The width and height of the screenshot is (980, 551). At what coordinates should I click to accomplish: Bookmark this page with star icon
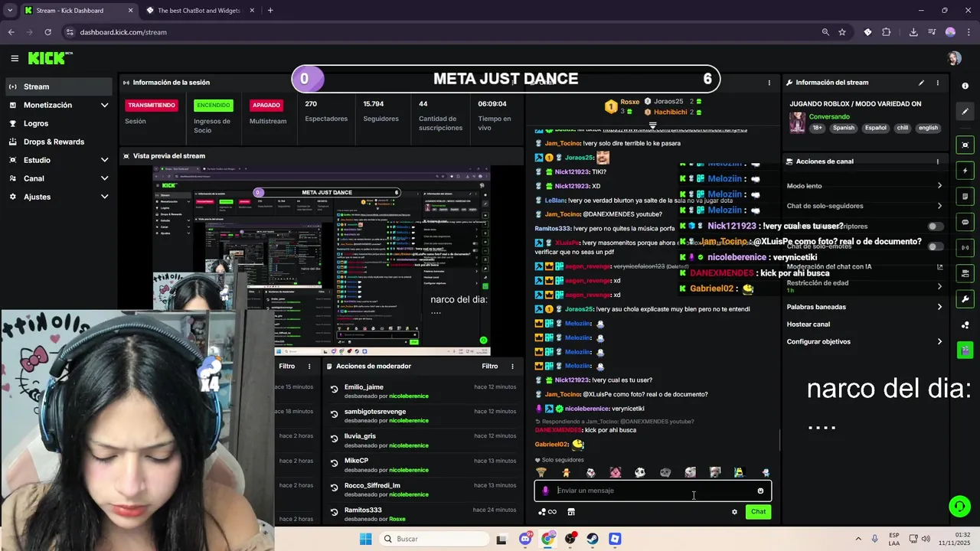pos(842,32)
